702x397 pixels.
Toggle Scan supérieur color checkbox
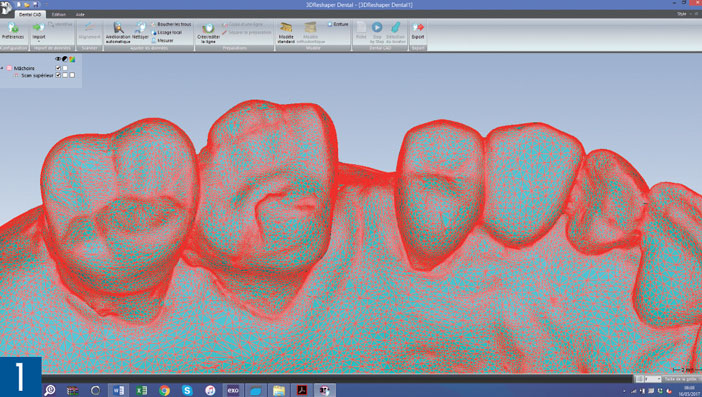click(72, 75)
